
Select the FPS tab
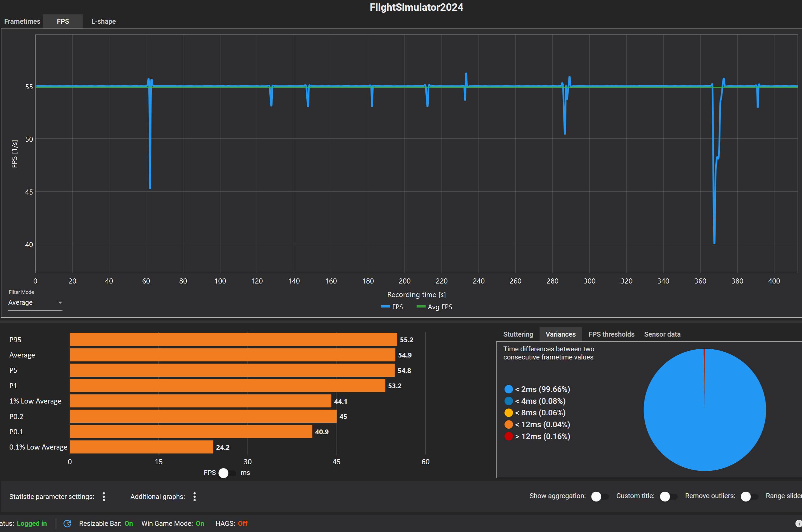coord(63,21)
